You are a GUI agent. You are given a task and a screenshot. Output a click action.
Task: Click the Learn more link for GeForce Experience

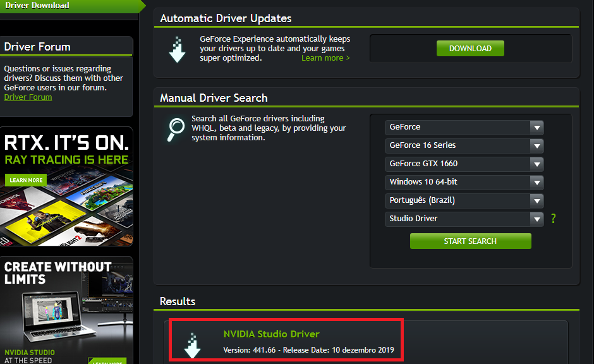coord(325,58)
